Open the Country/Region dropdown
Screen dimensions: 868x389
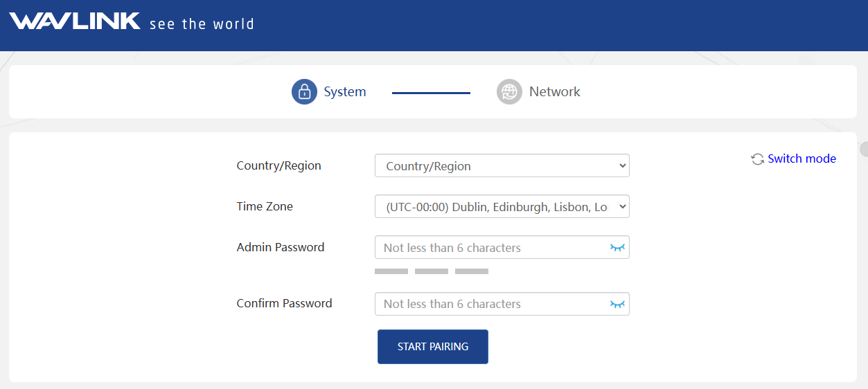click(x=502, y=166)
